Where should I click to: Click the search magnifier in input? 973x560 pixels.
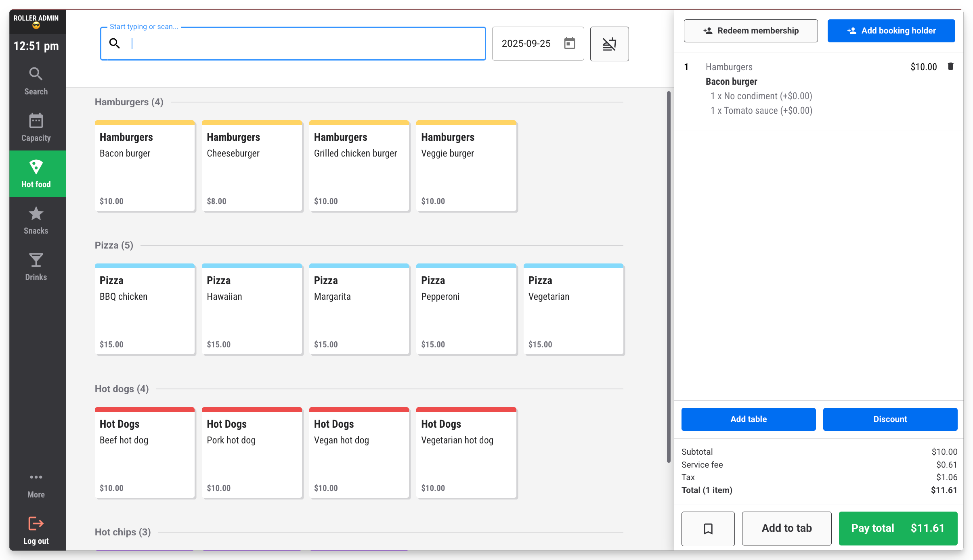click(115, 43)
